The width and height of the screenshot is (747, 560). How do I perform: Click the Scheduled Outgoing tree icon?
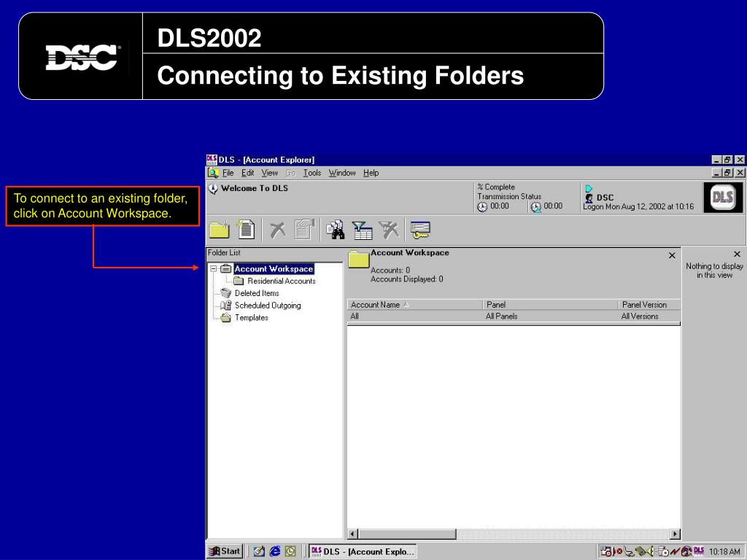pos(226,306)
